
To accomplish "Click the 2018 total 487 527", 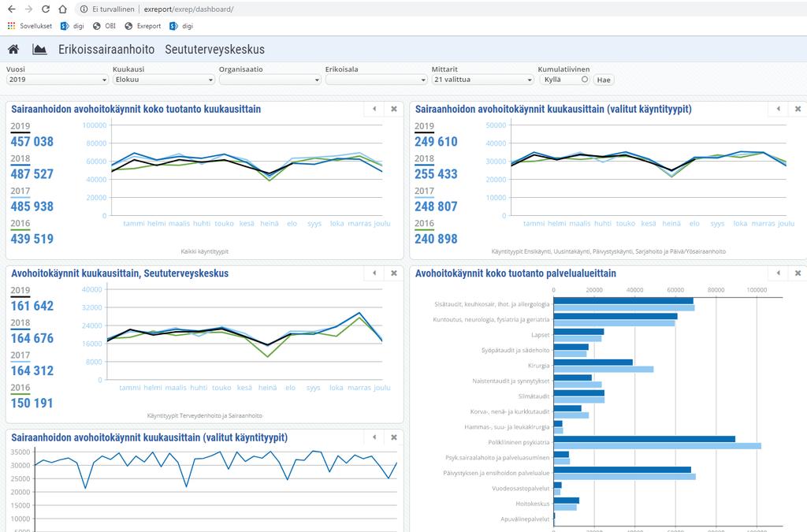I will [32, 174].
